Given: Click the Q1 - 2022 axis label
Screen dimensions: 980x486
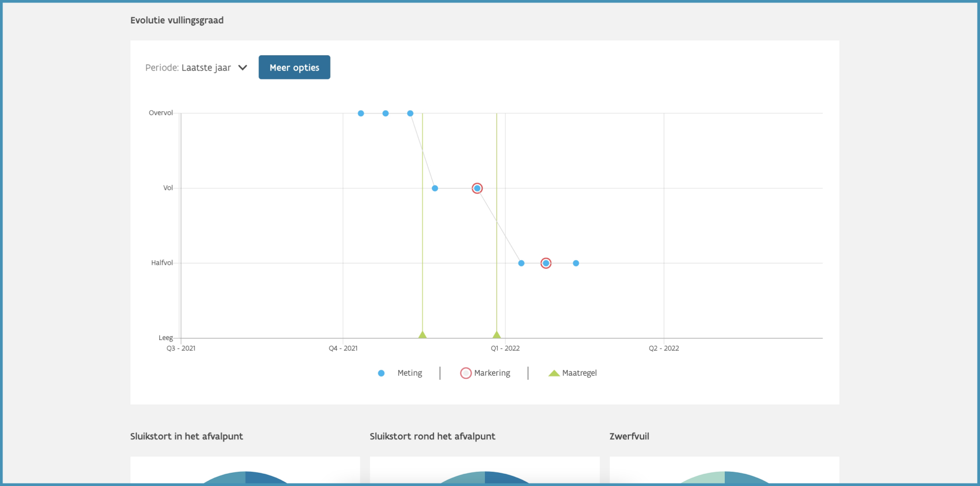Looking at the screenshot, I should pos(505,348).
